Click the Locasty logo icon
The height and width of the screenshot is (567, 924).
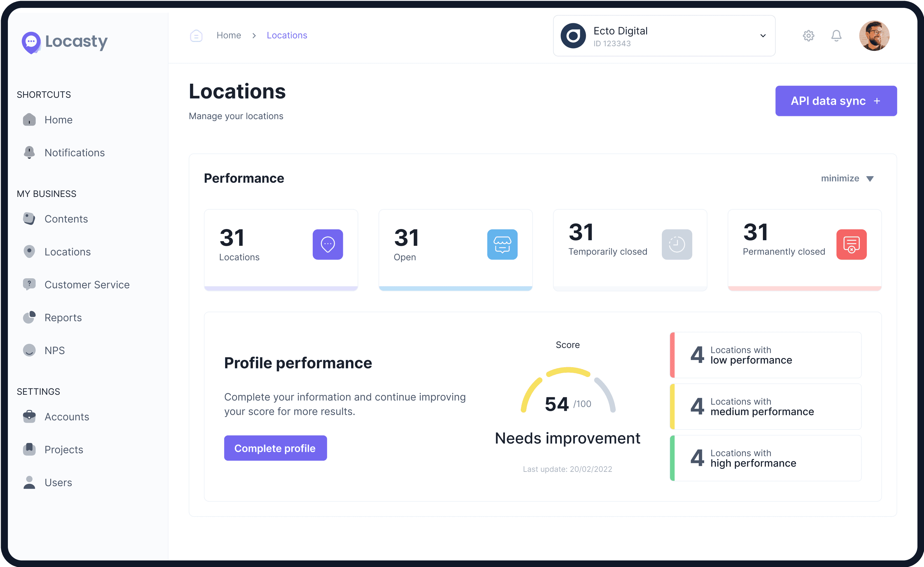tap(31, 42)
